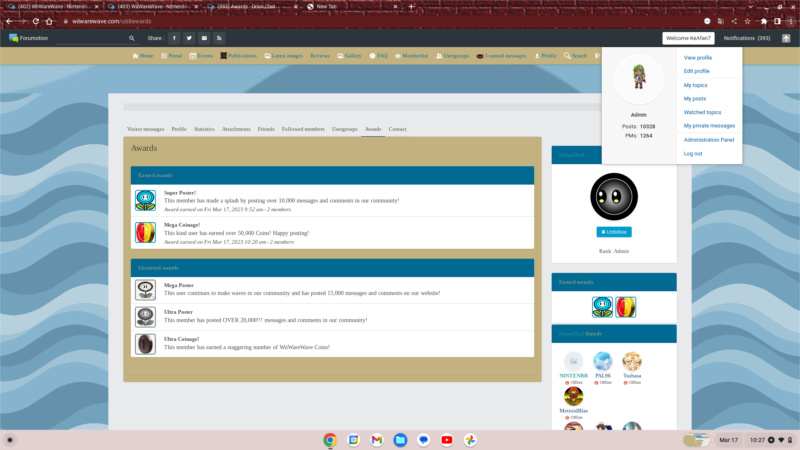
Task: Share the page on Facebook
Action: coord(174,38)
